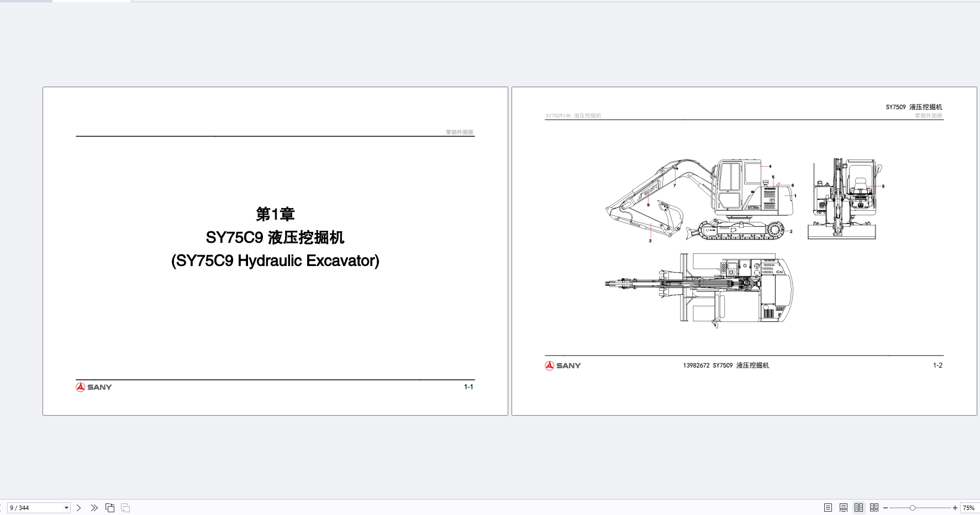This screenshot has height=515, width=980.
Task: Click the previous view icon
Action: coord(110,508)
